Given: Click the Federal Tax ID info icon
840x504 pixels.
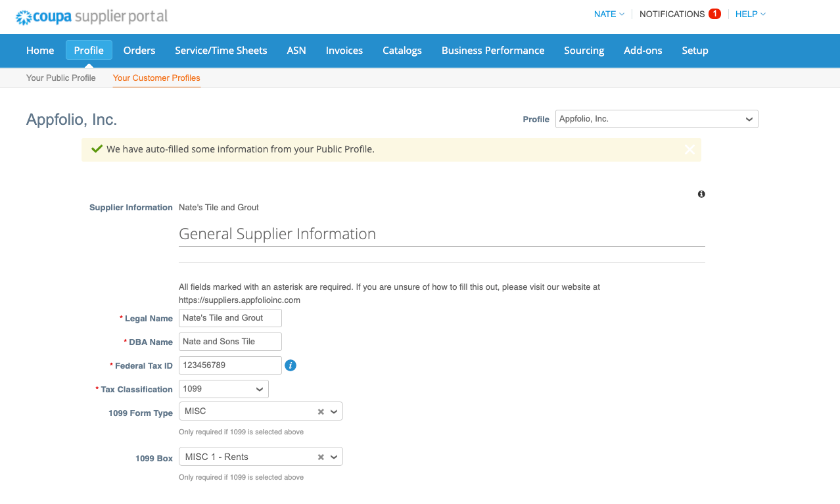Looking at the screenshot, I should pyautogui.click(x=290, y=365).
